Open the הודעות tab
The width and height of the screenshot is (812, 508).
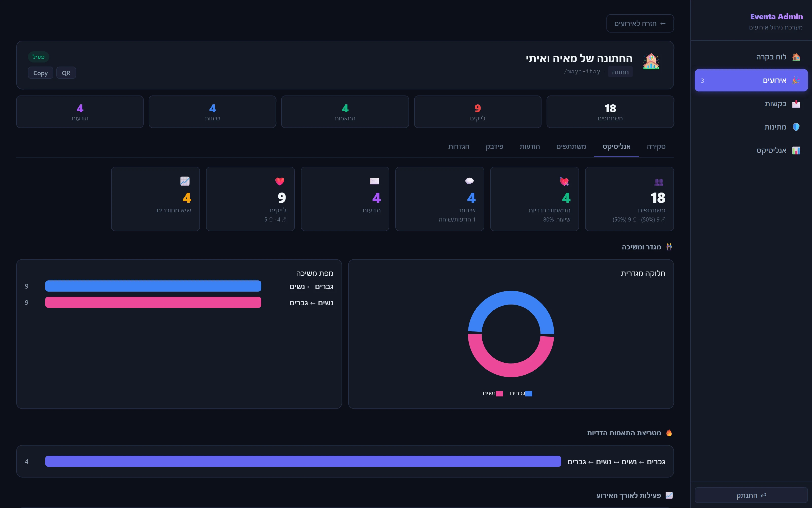(530, 147)
